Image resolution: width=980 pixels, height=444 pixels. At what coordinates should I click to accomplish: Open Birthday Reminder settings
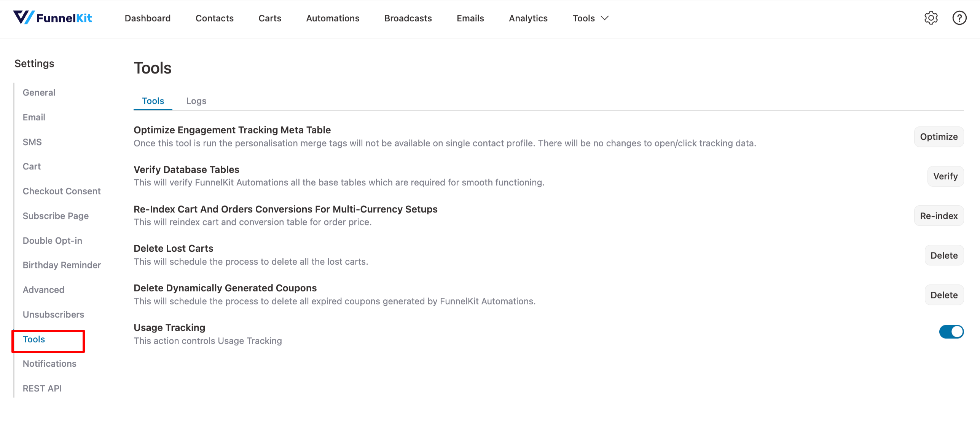click(x=62, y=265)
